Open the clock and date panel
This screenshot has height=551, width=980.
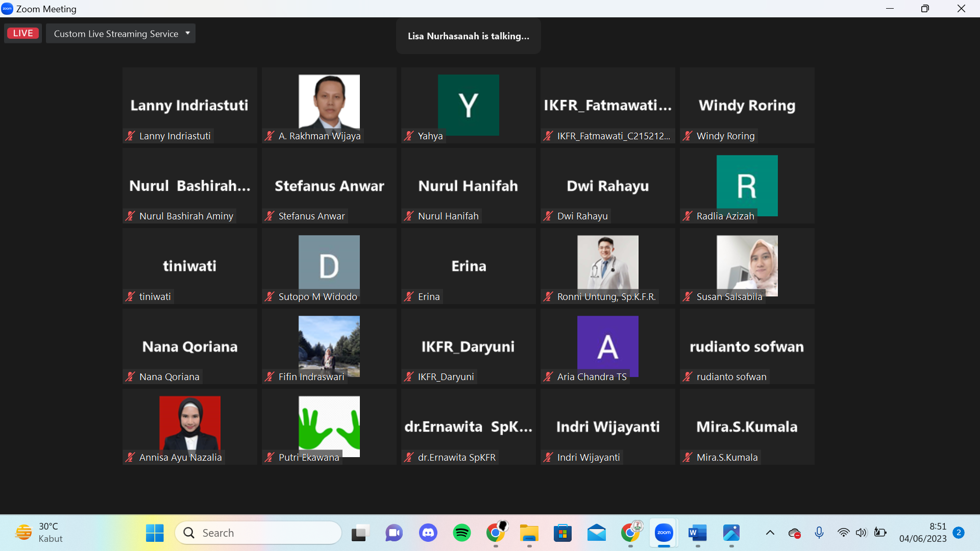coord(922,533)
